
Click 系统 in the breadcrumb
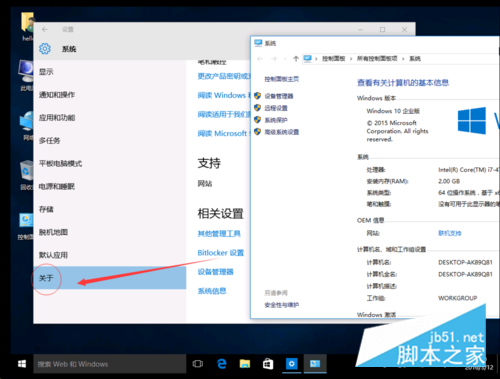pyautogui.click(x=415, y=59)
